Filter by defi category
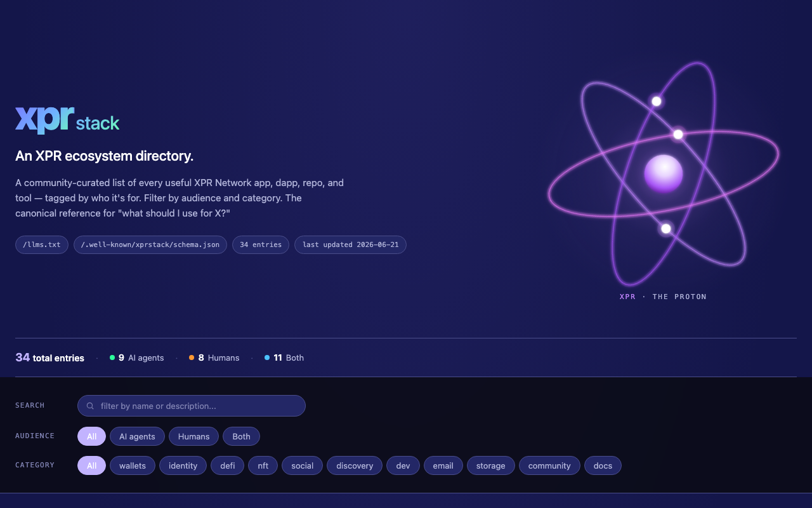 [x=228, y=465]
